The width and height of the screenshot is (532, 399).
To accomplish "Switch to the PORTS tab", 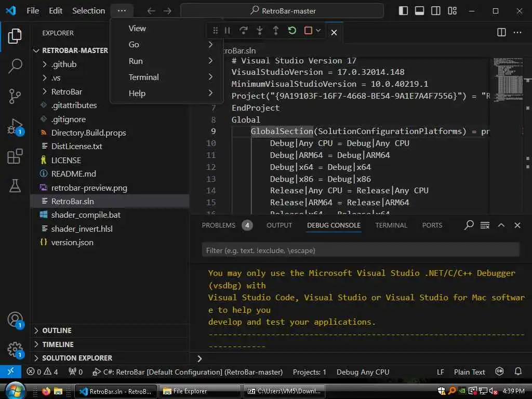I will (432, 225).
